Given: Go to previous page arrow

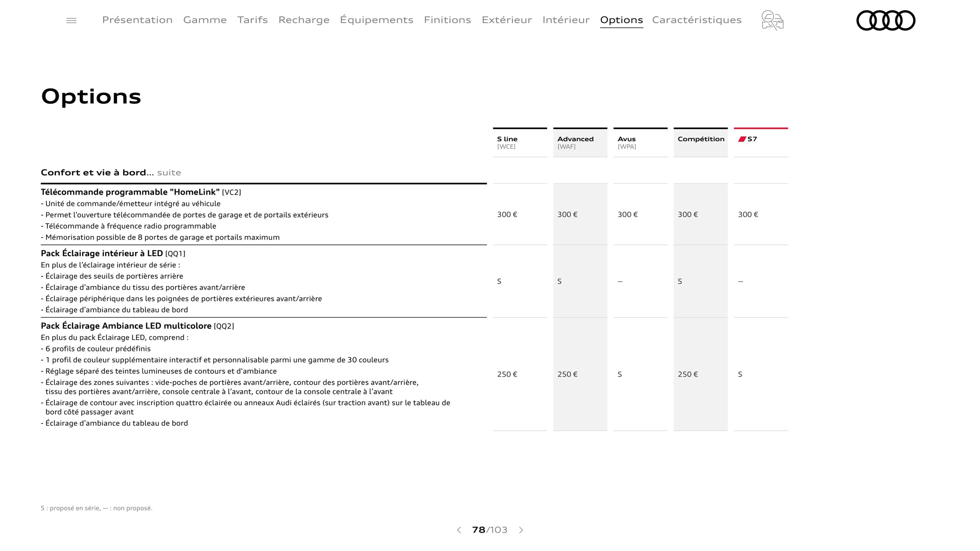Looking at the screenshot, I should [x=459, y=530].
